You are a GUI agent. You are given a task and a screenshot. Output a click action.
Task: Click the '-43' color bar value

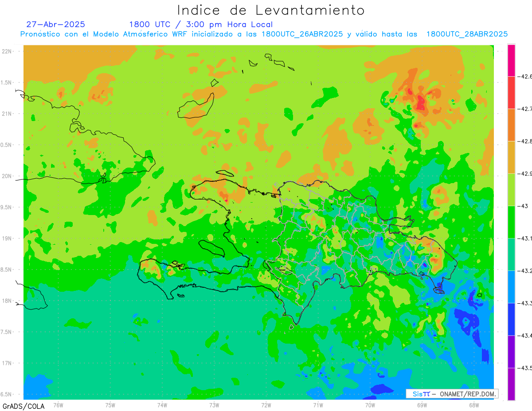pyautogui.click(x=524, y=206)
